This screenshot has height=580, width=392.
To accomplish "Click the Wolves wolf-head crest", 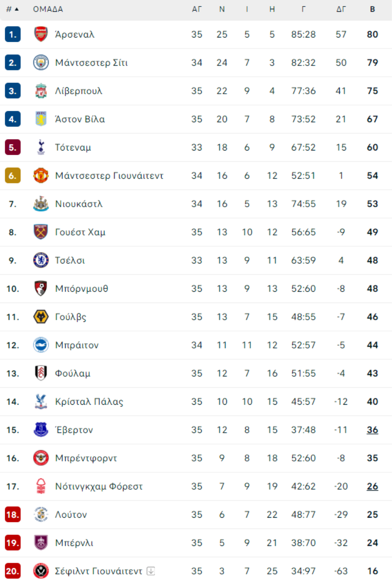I will [x=41, y=317].
